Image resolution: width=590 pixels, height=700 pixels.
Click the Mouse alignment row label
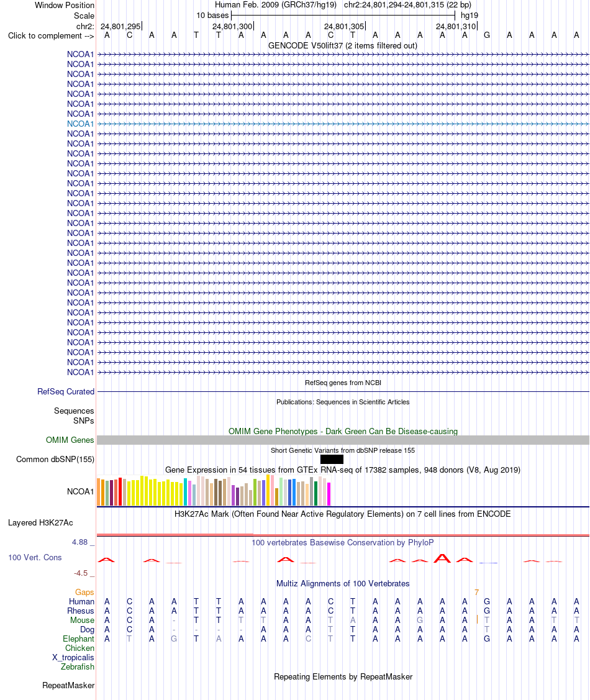(x=82, y=620)
